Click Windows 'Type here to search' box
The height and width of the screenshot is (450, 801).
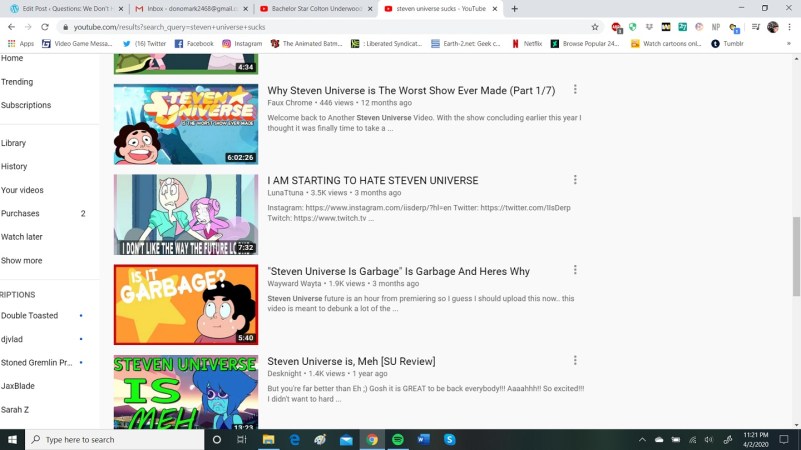114,439
